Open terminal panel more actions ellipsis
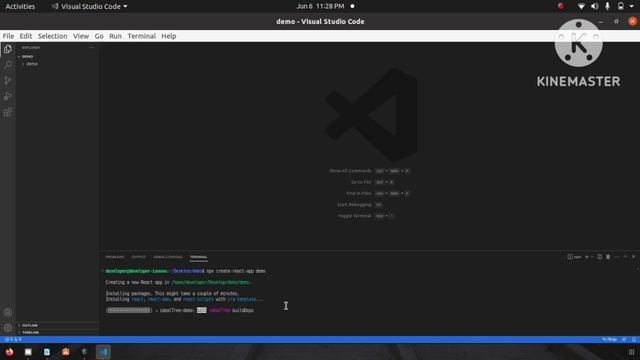 [616, 257]
